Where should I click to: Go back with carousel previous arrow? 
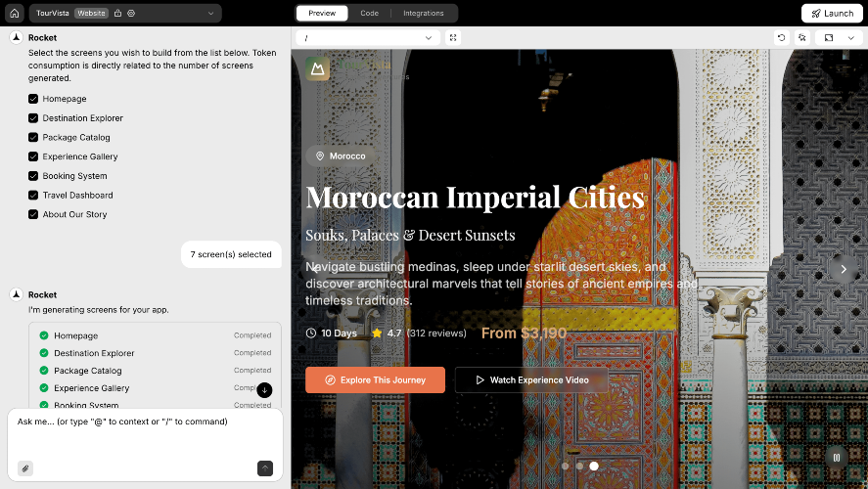[315, 269]
